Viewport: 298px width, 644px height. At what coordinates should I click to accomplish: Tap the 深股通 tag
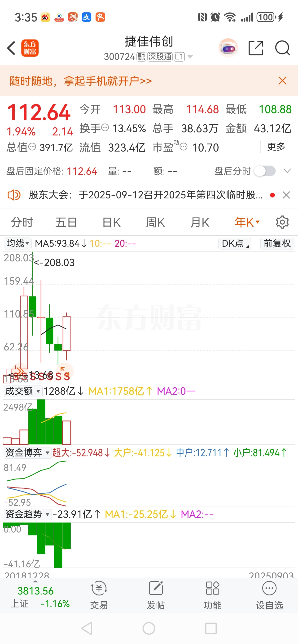point(160,57)
